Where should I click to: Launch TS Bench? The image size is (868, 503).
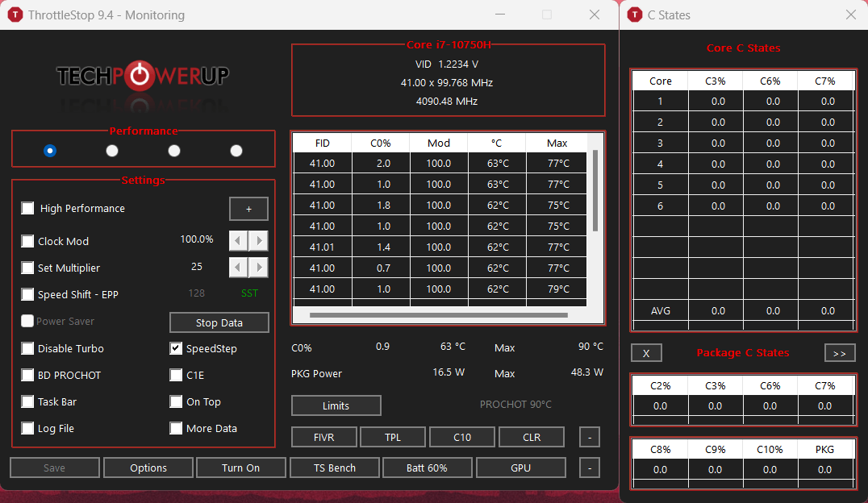pyautogui.click(x=335, y=468)
